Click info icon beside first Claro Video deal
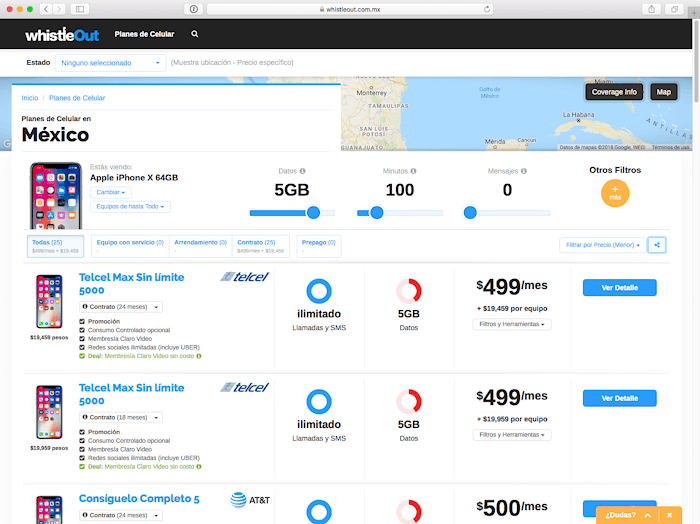This screenshot has width=700, height=524. [199, 356]
